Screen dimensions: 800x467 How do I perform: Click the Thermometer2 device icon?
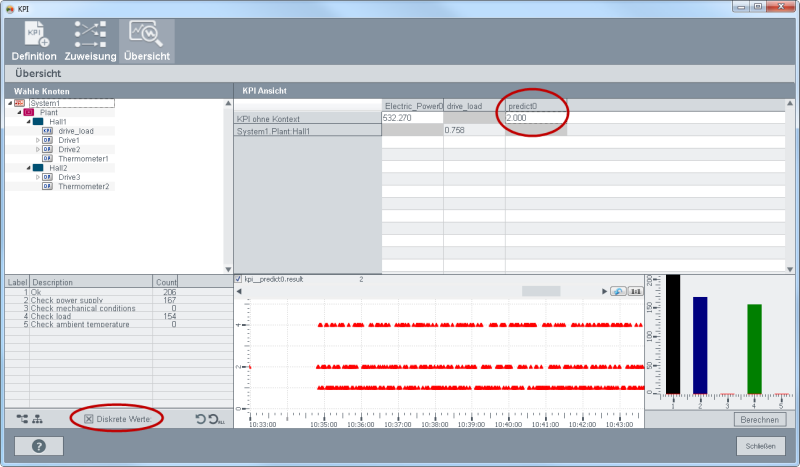click(x=47, y=186)
